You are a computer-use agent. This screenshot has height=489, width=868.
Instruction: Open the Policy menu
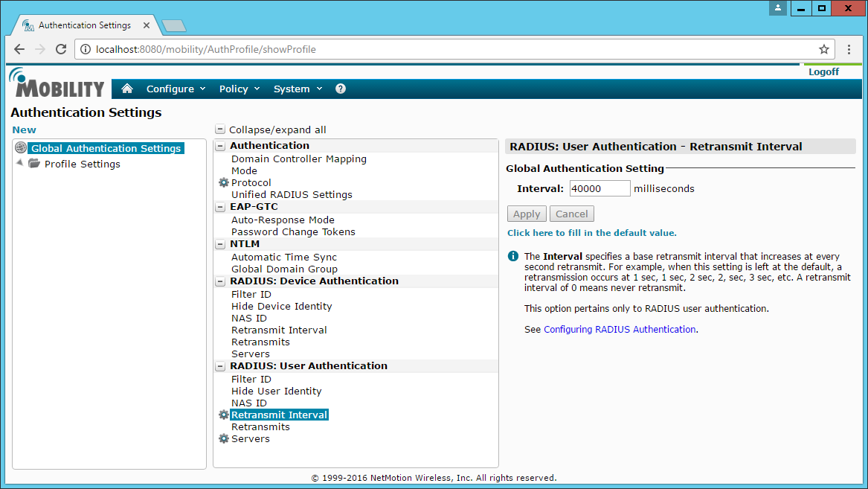click(239, 89)
